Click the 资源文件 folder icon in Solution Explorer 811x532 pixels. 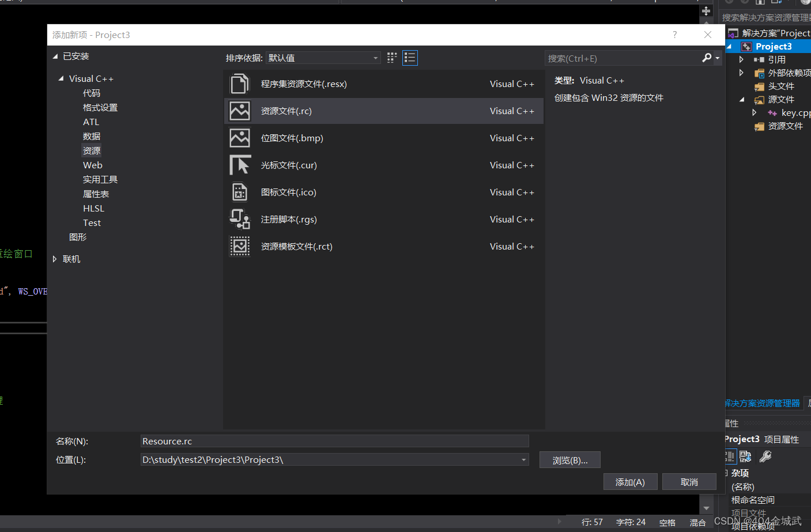pyautogui.click(x=760, y=126)
